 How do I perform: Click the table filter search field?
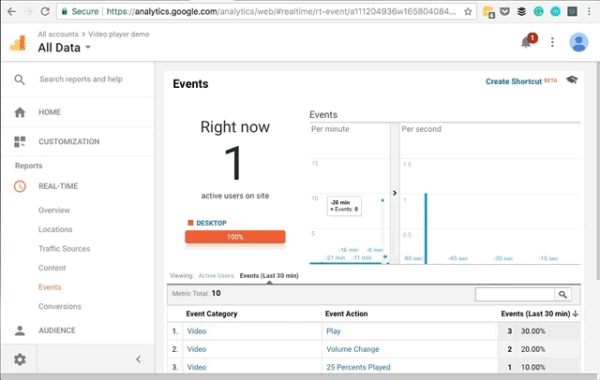point(515,294)
